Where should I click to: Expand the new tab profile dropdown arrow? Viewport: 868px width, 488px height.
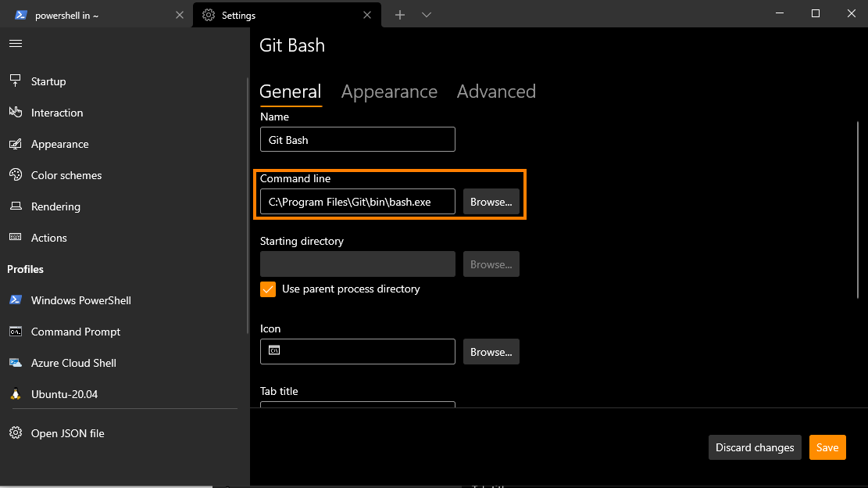(x=427, y=15)
